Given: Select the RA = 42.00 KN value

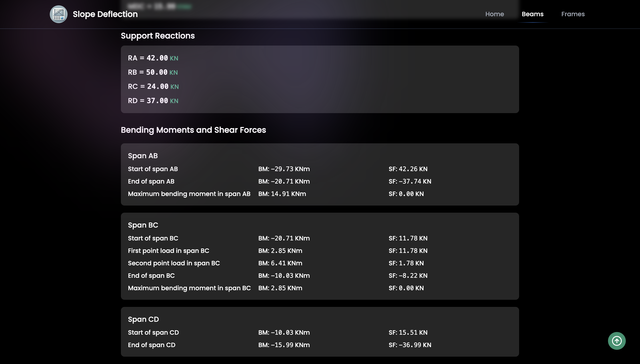Looking at the screenshot, I should (153, 58).
